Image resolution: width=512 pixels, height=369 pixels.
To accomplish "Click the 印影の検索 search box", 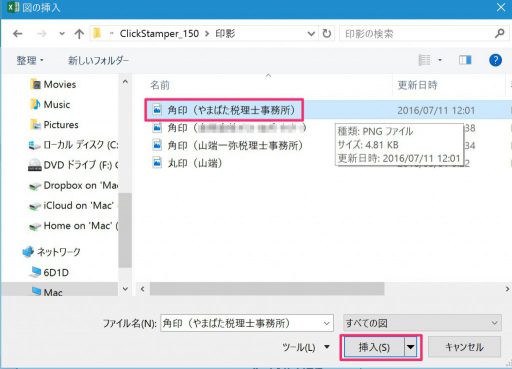I will point(417,34).
